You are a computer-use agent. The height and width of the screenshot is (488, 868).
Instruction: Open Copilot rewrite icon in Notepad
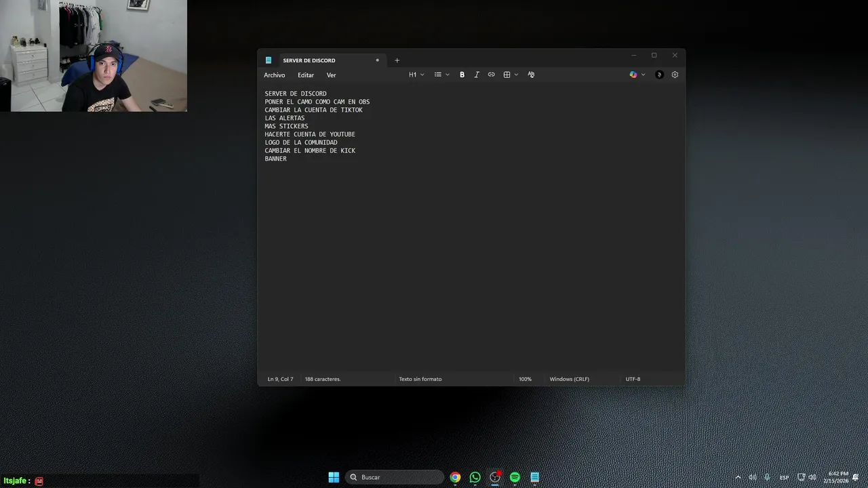[x=633, y=75]
